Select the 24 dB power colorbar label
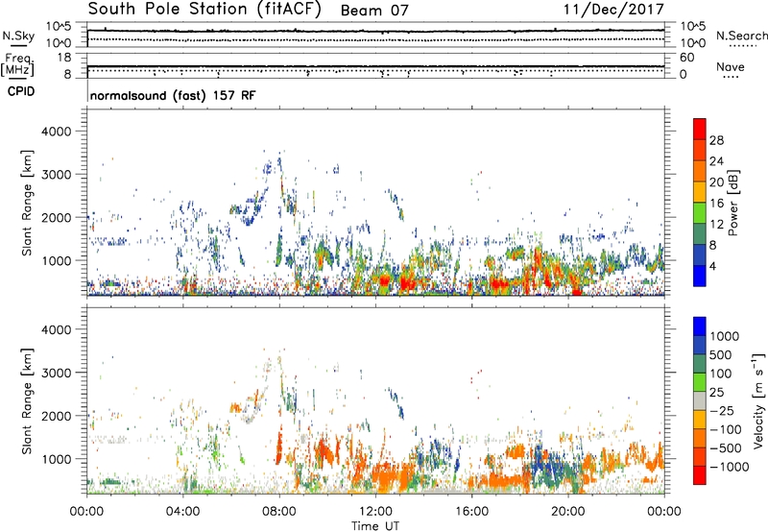 click(716, 161)
